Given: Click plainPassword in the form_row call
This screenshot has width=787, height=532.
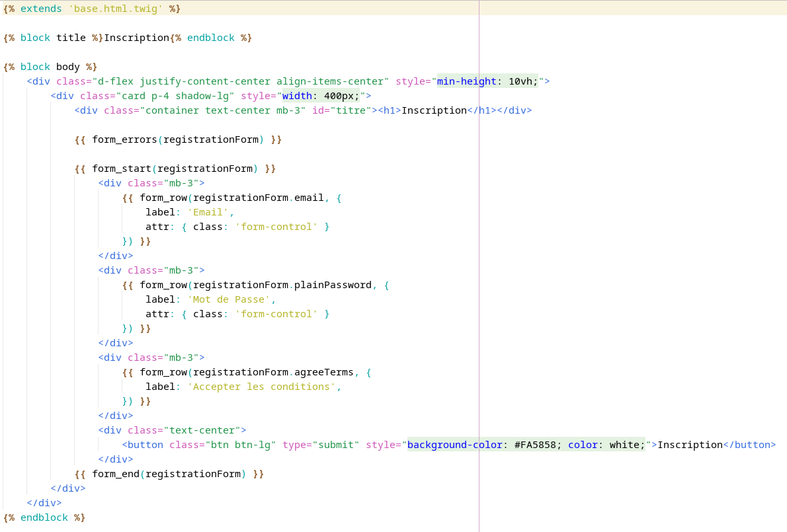Looking at the screenshot, I should pyautogui.click(x=333, y=285).
